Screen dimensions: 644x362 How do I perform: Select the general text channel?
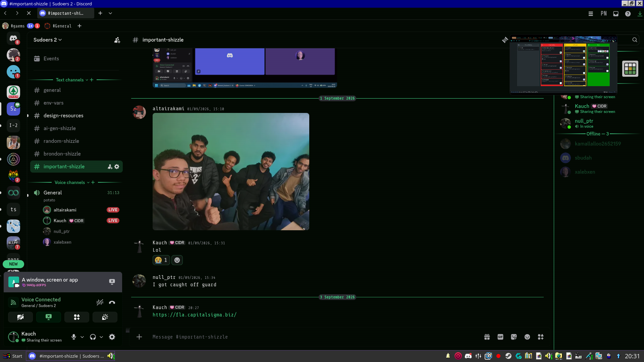(76, 90)
